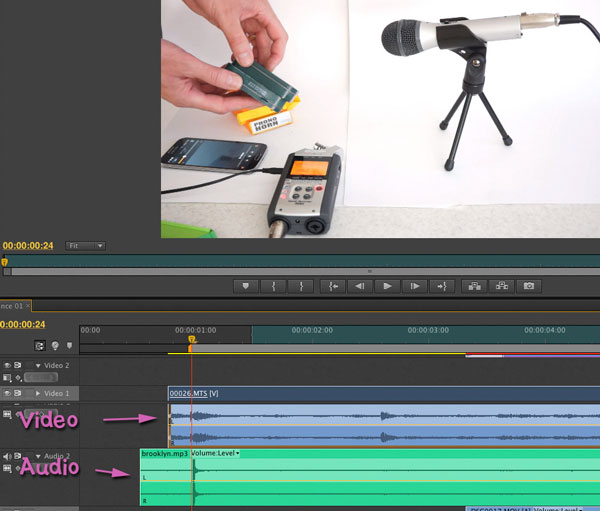Collapse the Audio 2 track
Viewport: 600px width, 511px height.
38,456
